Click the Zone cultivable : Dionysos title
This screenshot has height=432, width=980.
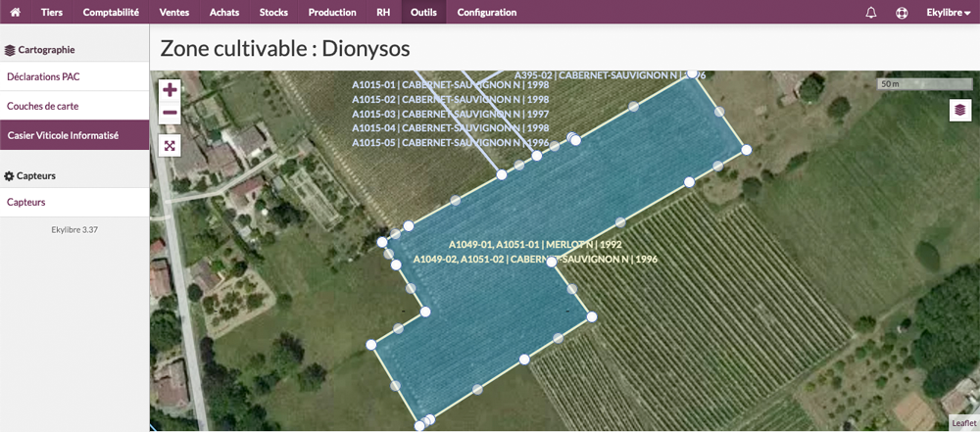coord(285,49)
